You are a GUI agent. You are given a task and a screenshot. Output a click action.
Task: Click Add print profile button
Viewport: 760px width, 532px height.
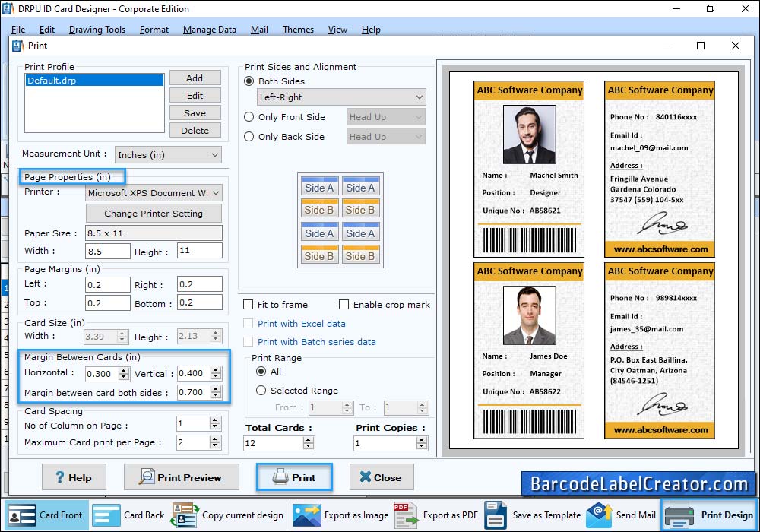click(x=195, y=78)
